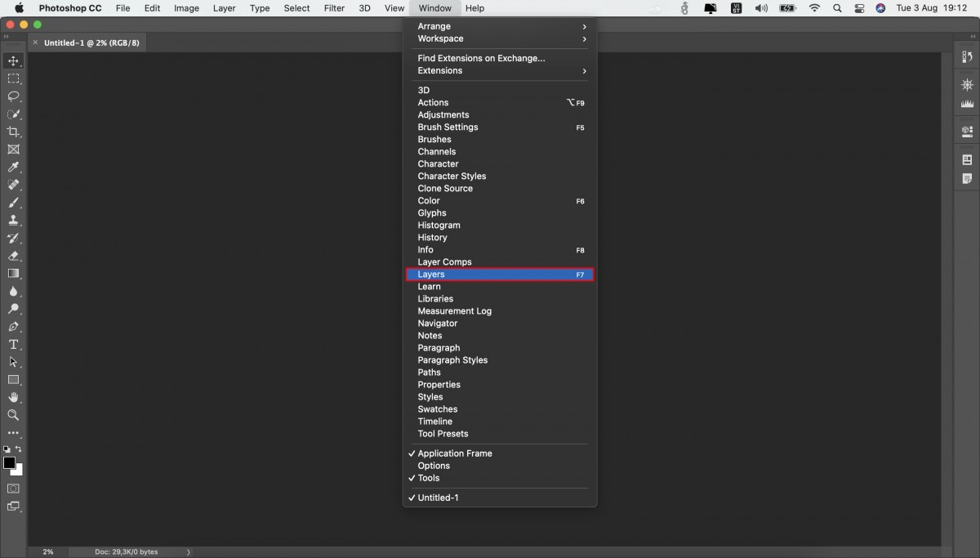Select the Move tool

click(x=13, y=61)
